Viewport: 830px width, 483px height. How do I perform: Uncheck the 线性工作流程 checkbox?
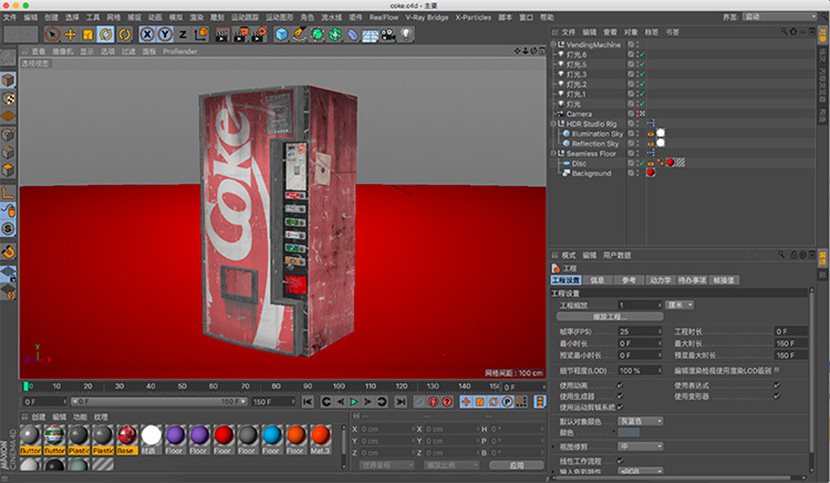pyautogui.click(x=620, y=461)
